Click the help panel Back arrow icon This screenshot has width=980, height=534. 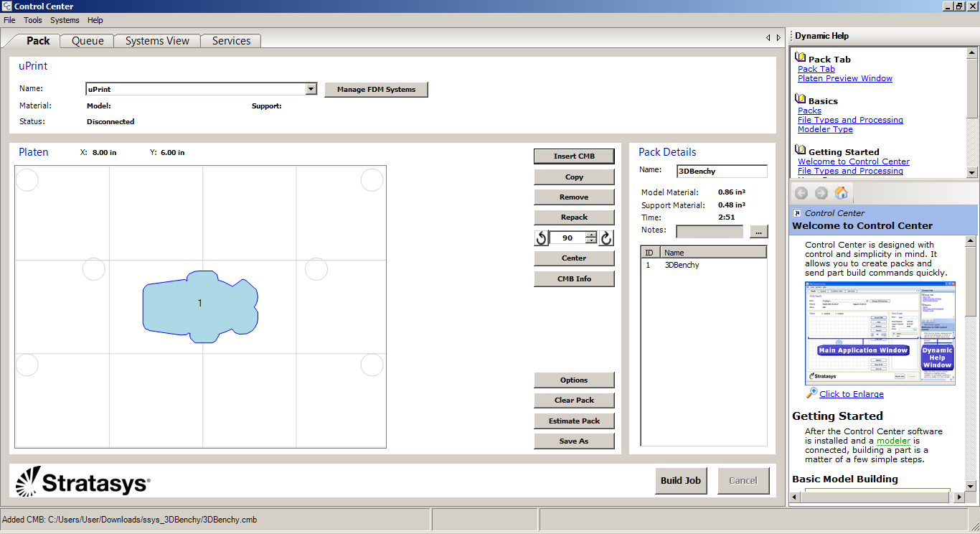click(801, 193)
